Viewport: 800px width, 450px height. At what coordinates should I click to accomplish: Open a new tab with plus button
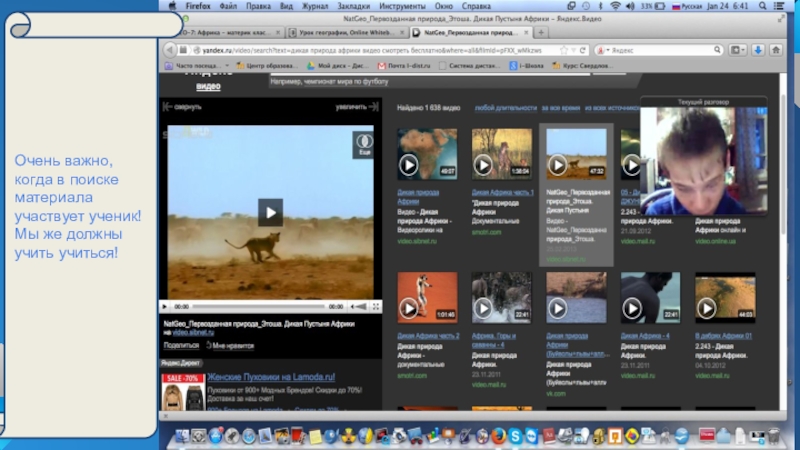click(x=541, y=33)
